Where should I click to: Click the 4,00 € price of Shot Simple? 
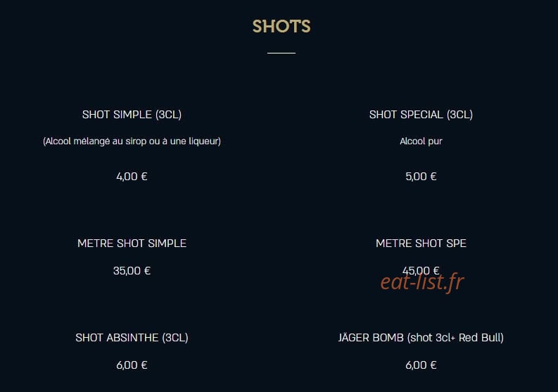click(132, 177)
